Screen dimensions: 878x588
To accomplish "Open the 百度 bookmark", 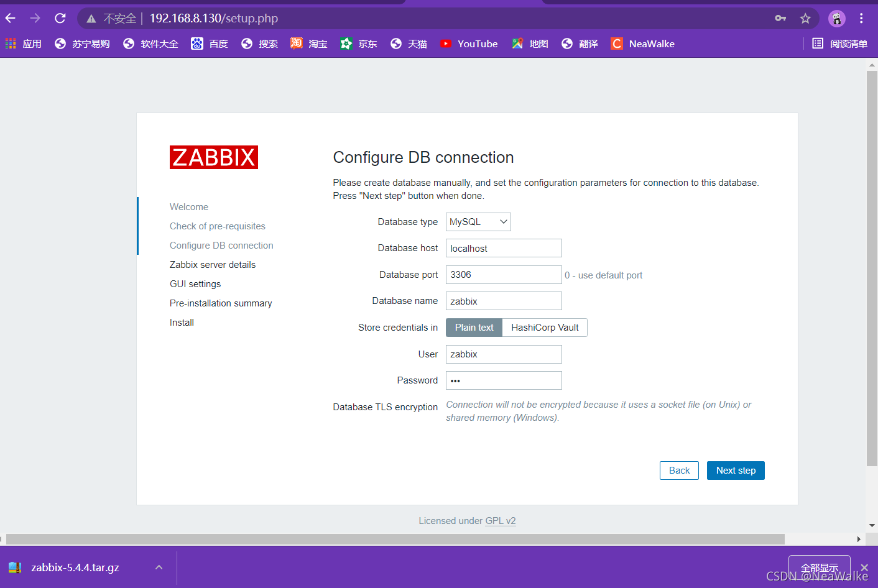I will tap(210, 44).
